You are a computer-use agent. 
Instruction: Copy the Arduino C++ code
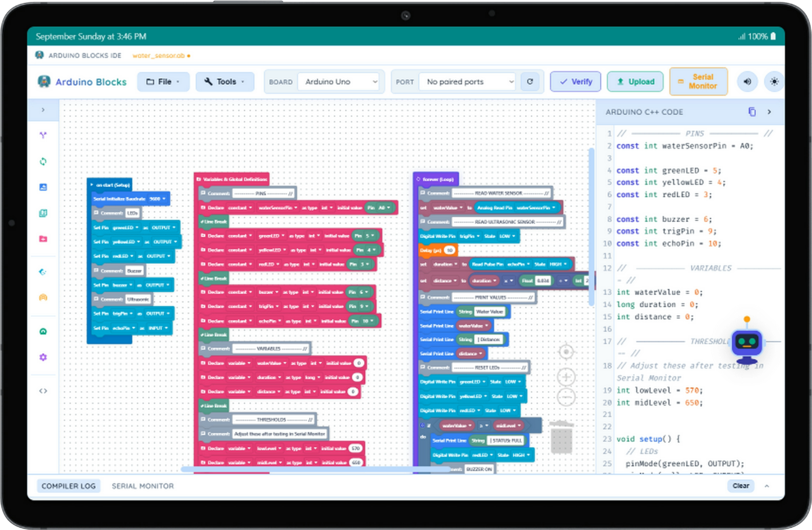(752, 112)
